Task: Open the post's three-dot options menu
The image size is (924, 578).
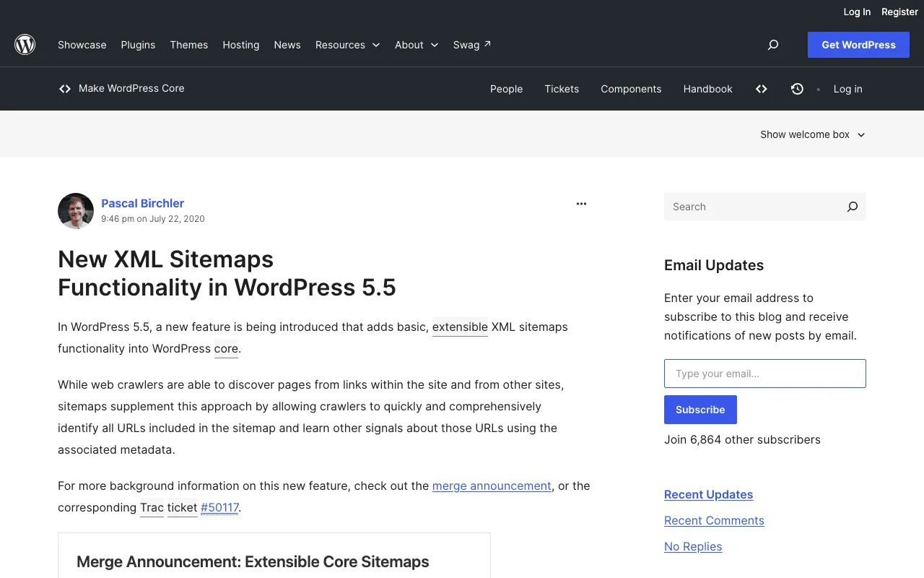Action: pos(581,204)
